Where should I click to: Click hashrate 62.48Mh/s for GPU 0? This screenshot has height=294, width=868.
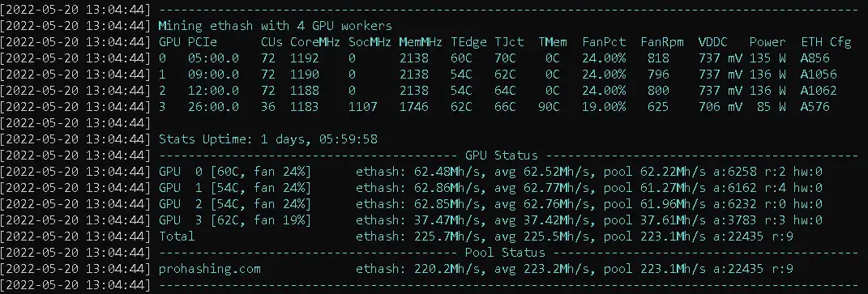[x=448, y=172]
